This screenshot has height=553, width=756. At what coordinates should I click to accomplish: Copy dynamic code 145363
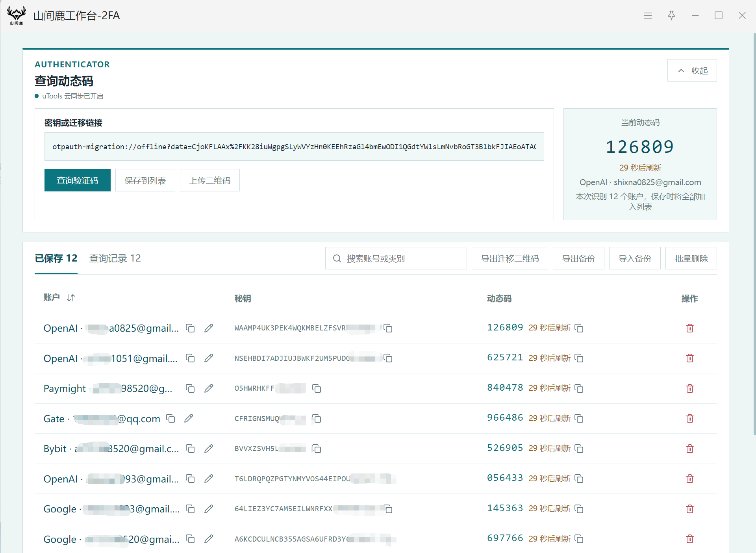(x=579, y=509)
